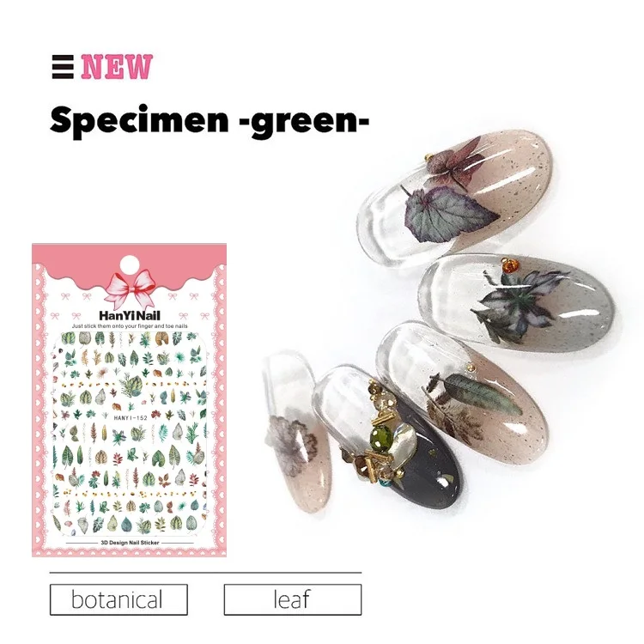Click the 3D Design Nail Sticker caption
The height and width of the screenshot is (644, 644).
click(130, 543)
